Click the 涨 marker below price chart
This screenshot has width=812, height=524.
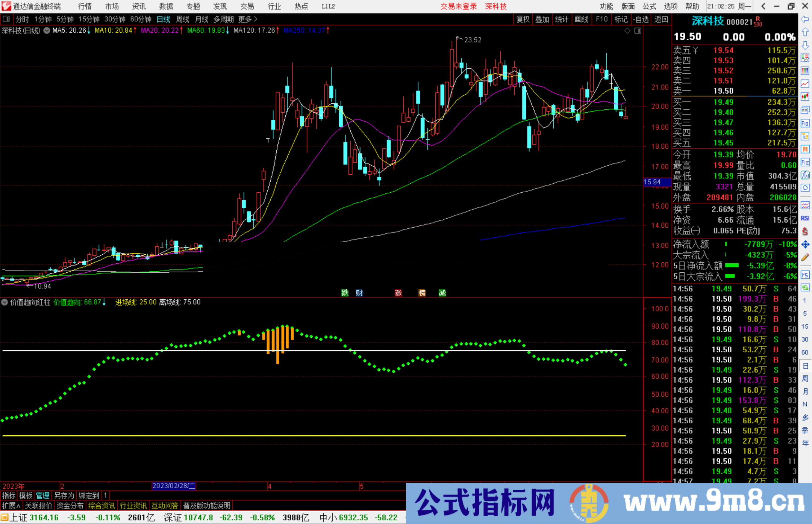398,293
